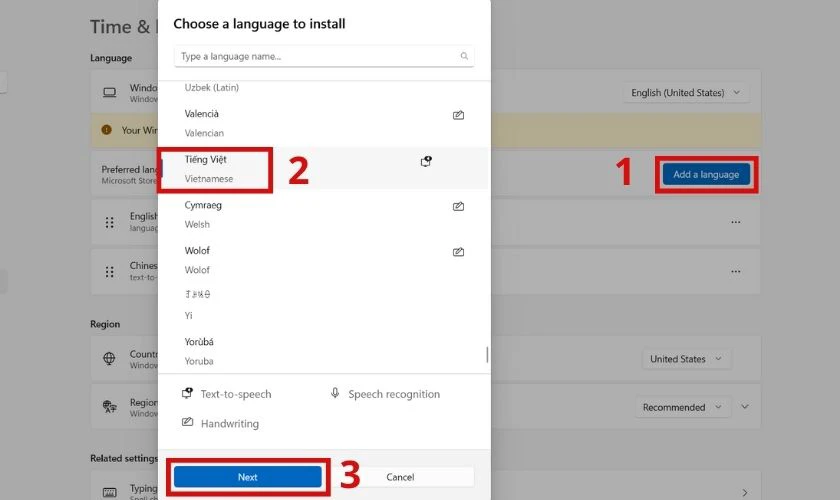The height and width of the screenshot is (500, 840).
Task: Click the Cancel button
Action: point(400,477)
